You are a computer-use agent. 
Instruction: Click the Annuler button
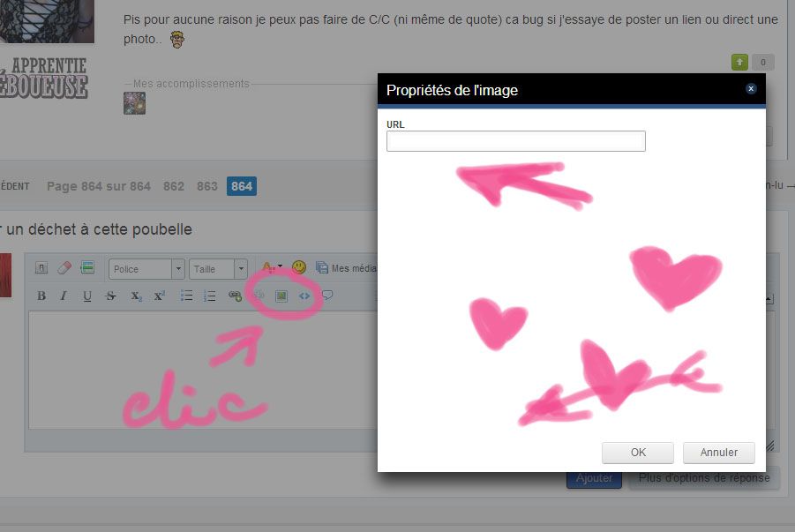tap(718, 453)
